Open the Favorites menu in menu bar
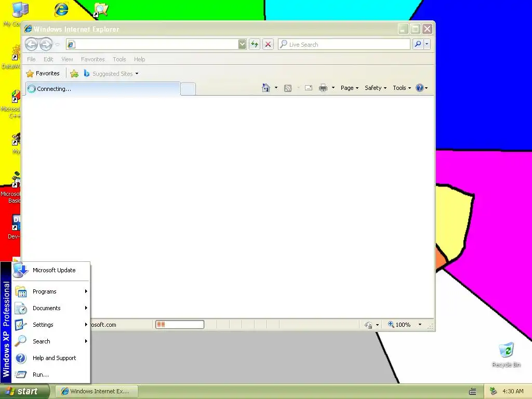 (92, 59)
